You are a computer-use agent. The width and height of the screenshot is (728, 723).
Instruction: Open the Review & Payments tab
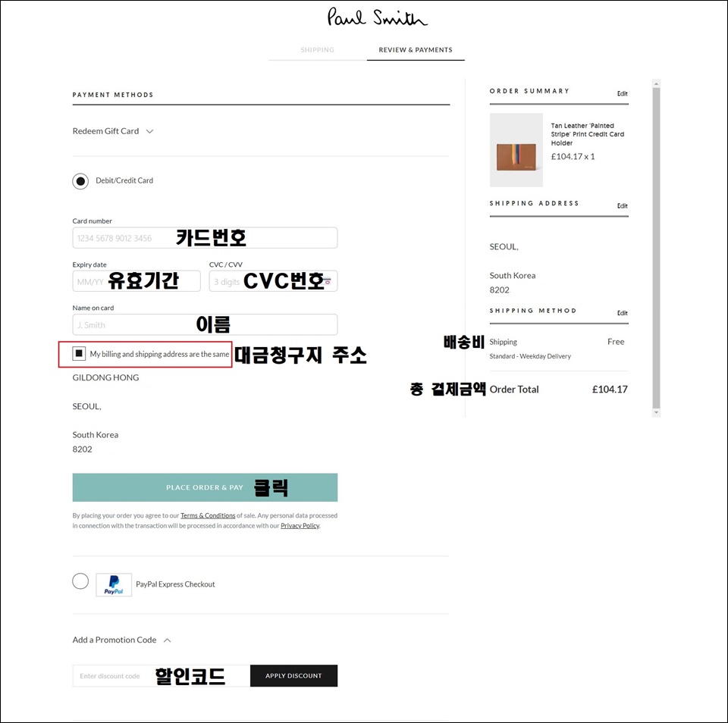pos(416,50)
